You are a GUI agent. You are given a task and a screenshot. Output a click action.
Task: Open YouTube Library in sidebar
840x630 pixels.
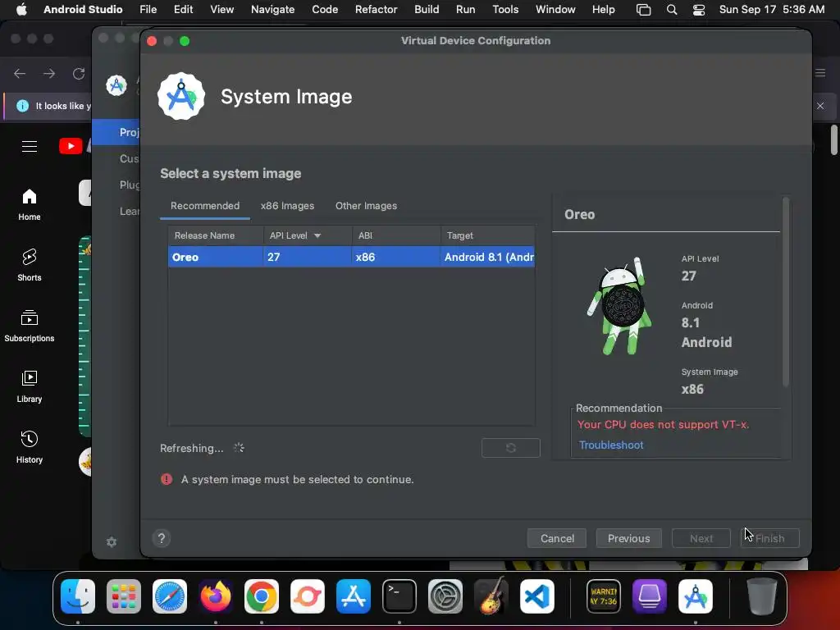[x=30, y=387]
